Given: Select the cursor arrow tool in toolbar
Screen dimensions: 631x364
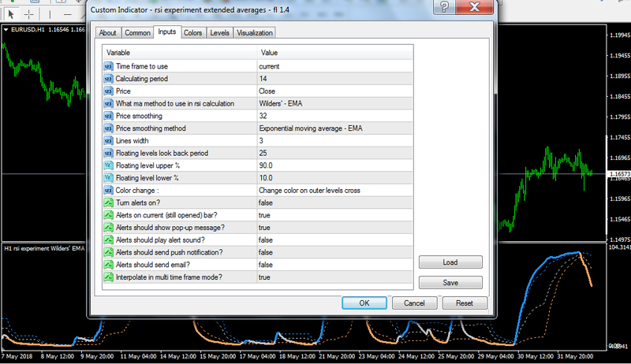Looking at the screenshot, I should pos(11,14).
